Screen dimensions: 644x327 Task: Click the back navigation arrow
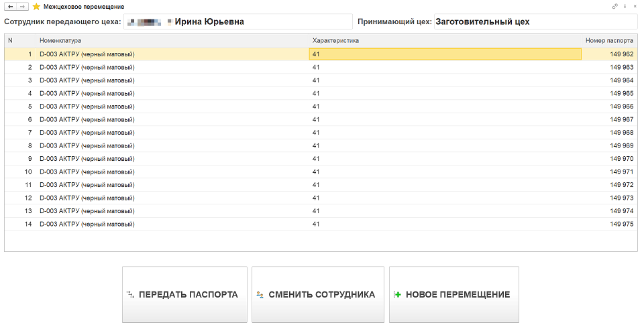[11, 6]
